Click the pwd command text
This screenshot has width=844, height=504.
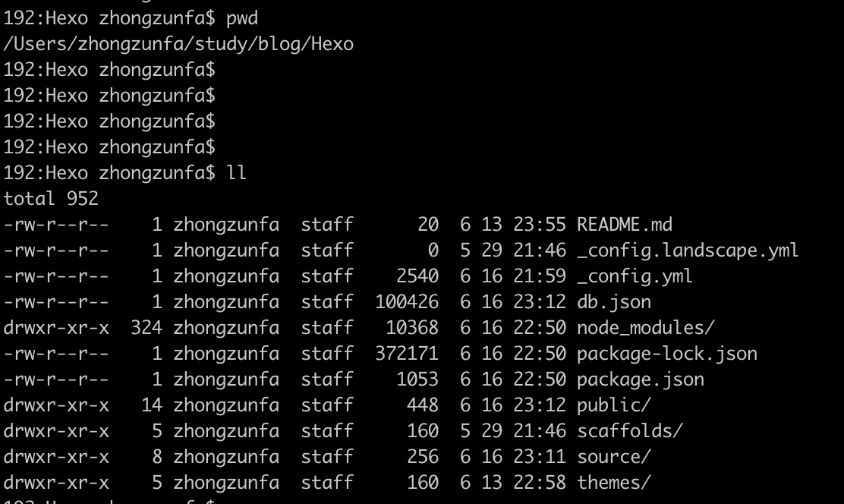(242, 18)
